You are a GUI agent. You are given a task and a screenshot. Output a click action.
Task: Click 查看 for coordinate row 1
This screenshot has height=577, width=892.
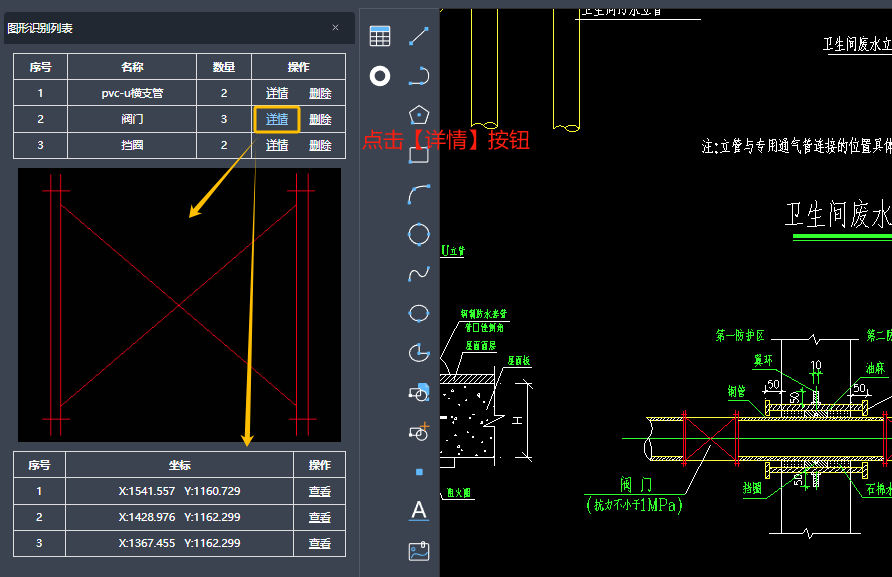pos(320,492)
